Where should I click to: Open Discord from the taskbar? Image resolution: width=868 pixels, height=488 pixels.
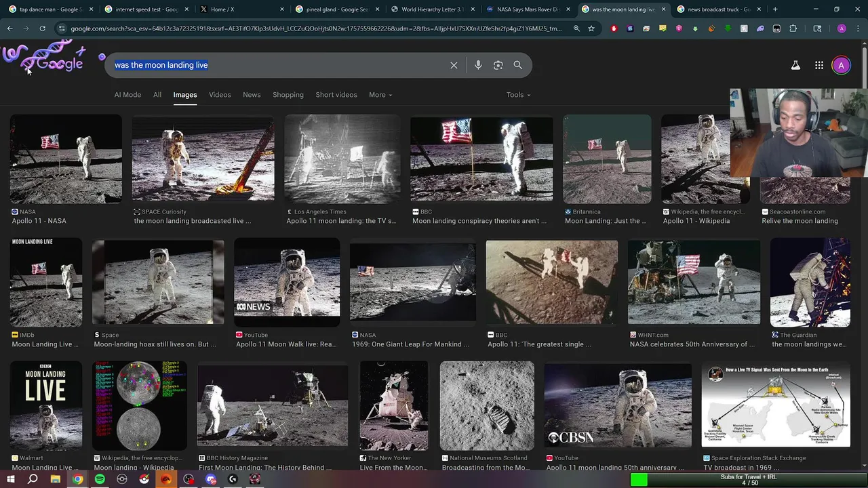point(211,479)
